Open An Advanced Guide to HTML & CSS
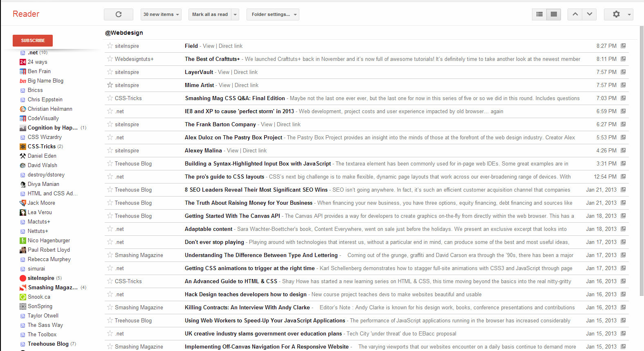Image resolution: width=644 pixels, height=351 pixels. (x=231, y=281)
